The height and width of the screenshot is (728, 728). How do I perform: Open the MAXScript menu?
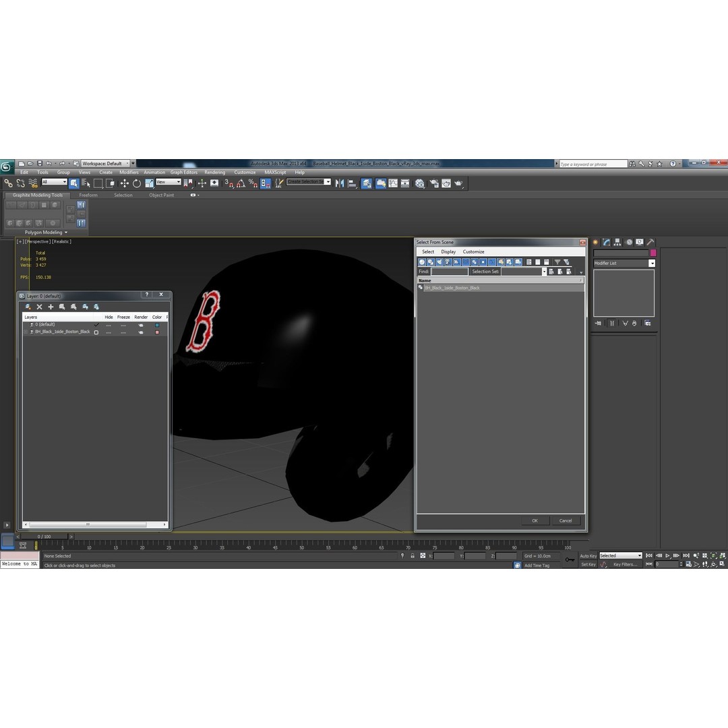[x=275, y=173]
